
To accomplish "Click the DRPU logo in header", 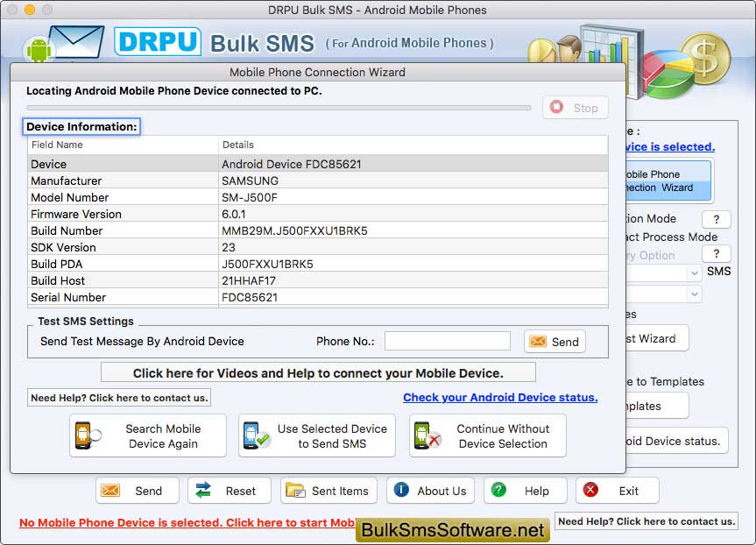I will point(158,41).
